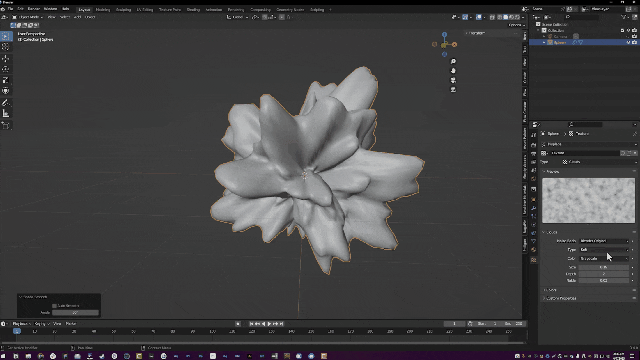Open the Object Mode dropdown

(28, 17)
